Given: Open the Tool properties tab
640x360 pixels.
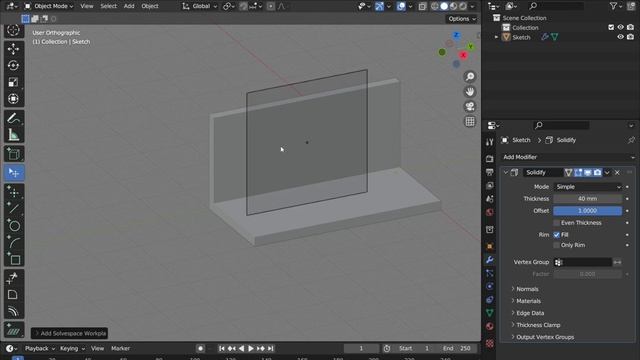Looking at the screenshot, I should [489, 142].
